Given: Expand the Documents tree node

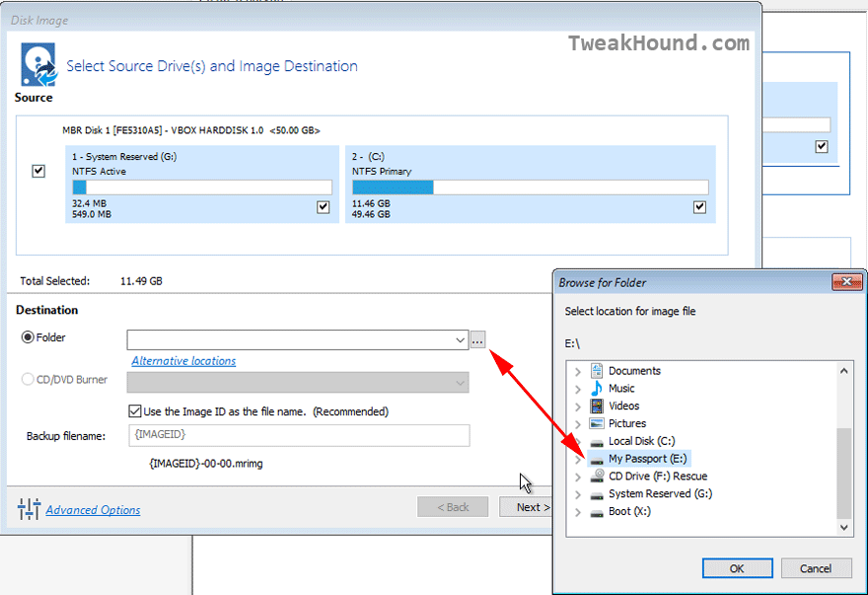Looking at the screenshot, I should [x=578, y=371].
